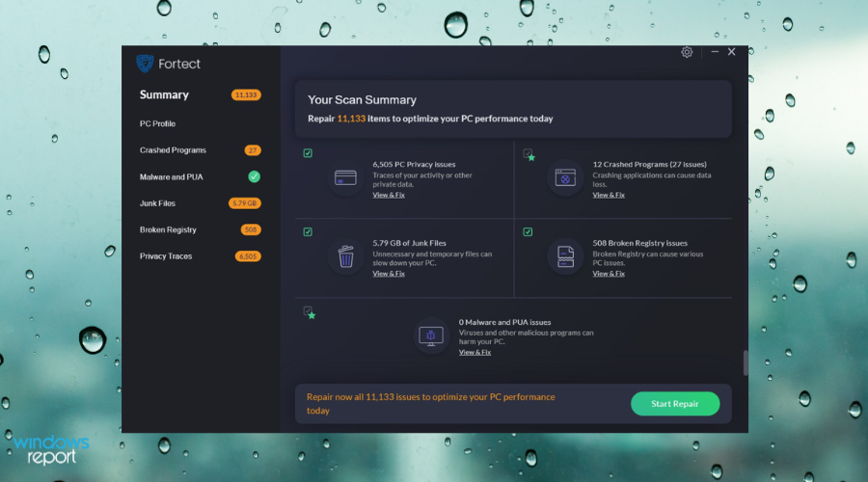Select Privacy Traces in sidebar
This screenshot has height=482, width=868.
pos(166,256)
